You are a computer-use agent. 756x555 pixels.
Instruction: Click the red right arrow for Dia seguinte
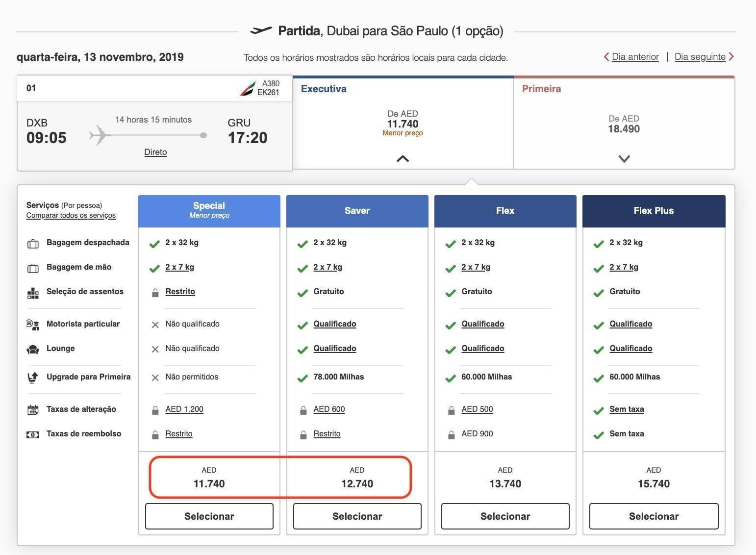[731, 57]
